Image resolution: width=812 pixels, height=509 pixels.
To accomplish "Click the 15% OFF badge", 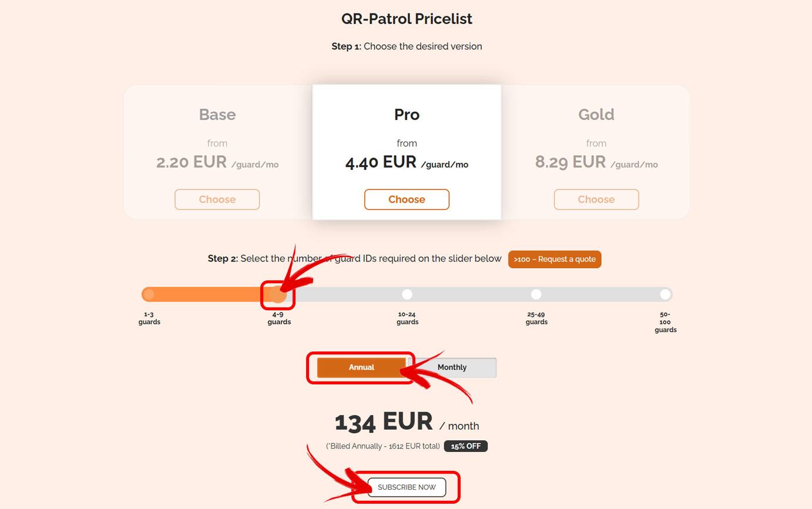I will (466, 446).
